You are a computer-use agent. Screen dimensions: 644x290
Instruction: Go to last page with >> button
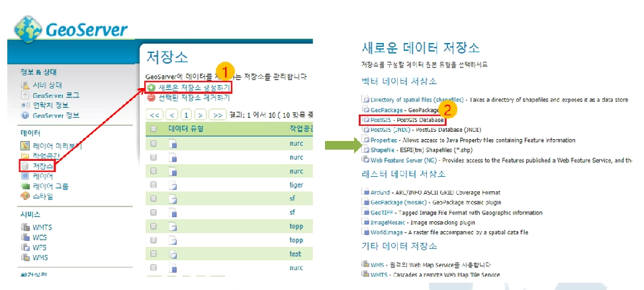point(218,114)
